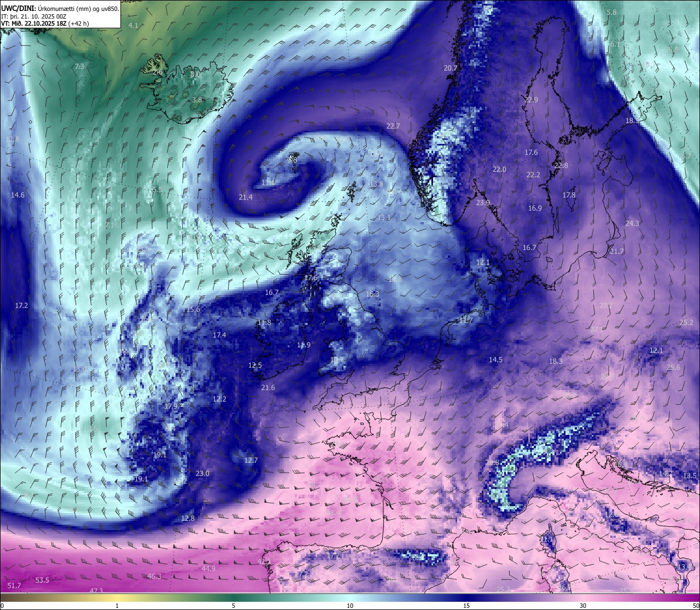Click the 14.5 value over Germany

[495, 360]
